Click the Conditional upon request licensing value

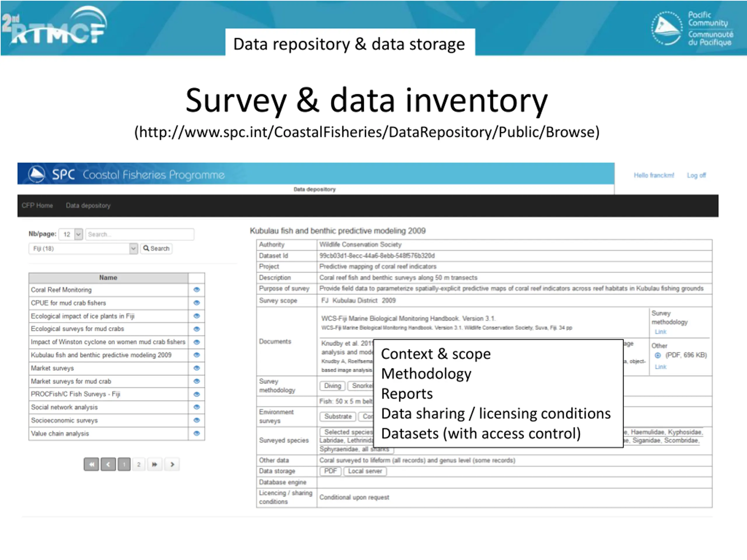pyautogui.click(x=354, y=498)
